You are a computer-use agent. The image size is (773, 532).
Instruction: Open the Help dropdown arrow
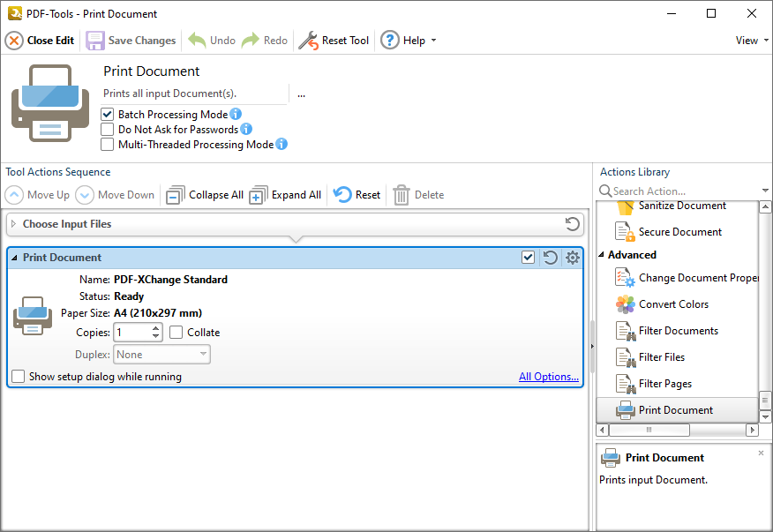[x=433, y=41]
